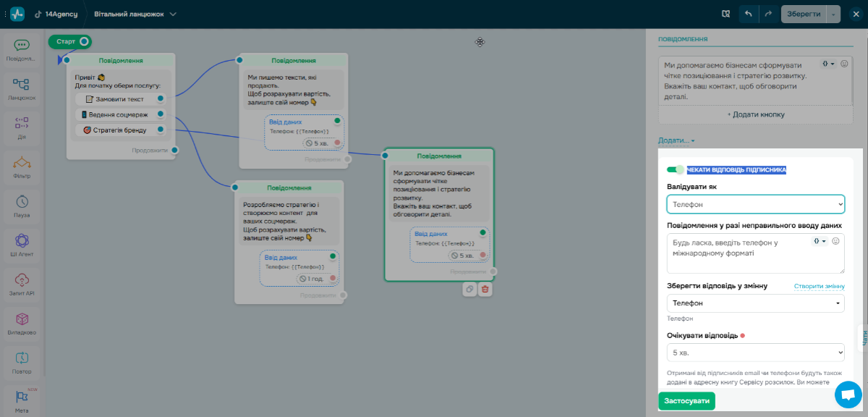Expand the Вітальний ланцюжок flow name chevron

click(173, 14)
